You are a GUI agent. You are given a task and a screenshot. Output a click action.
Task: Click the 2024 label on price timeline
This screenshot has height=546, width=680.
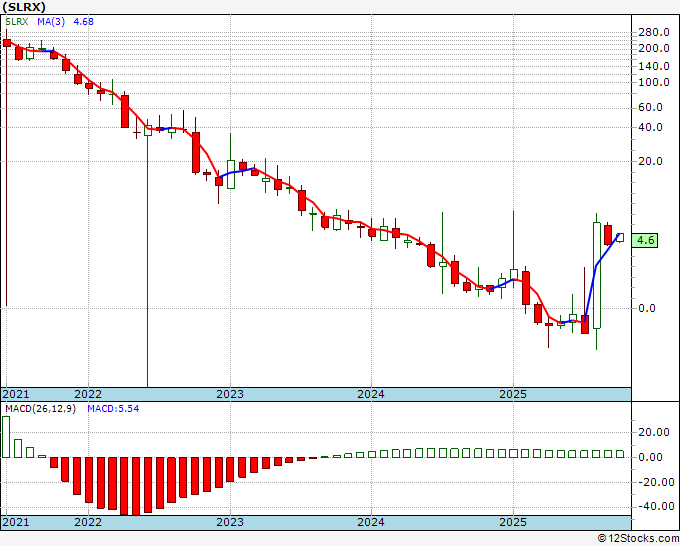coord(371,394)
